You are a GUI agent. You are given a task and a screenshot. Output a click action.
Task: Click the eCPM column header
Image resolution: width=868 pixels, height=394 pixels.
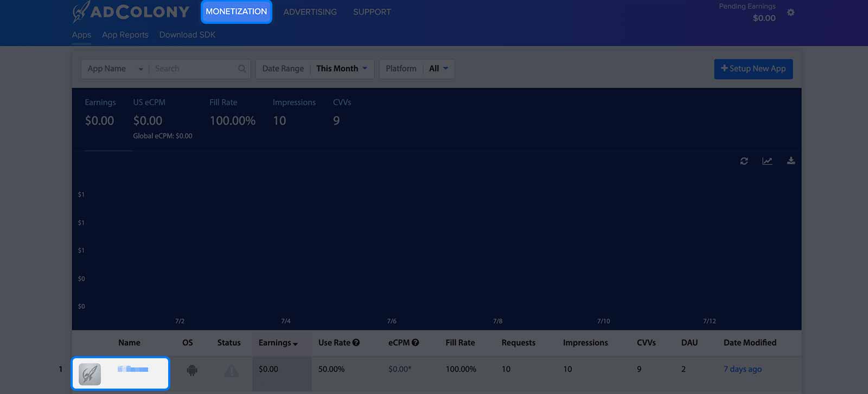point(399,343)
